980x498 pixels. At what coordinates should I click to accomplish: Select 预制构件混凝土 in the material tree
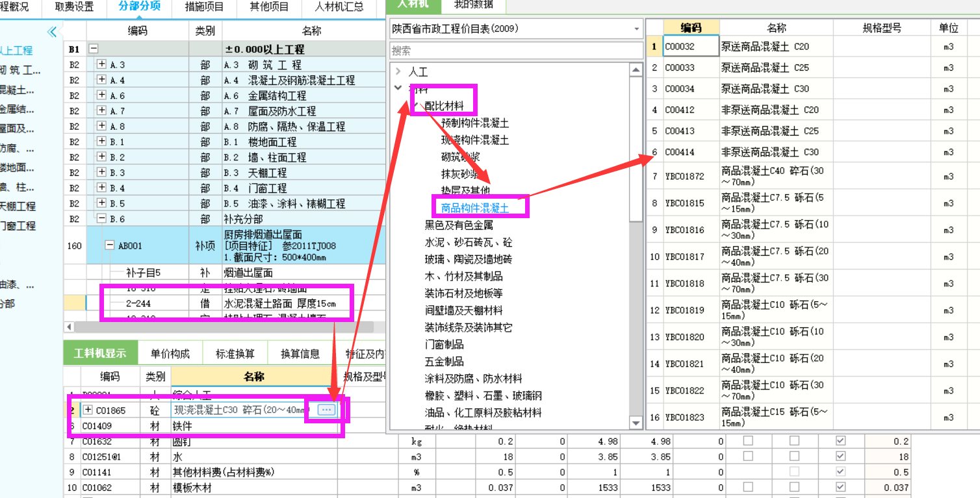475,123
